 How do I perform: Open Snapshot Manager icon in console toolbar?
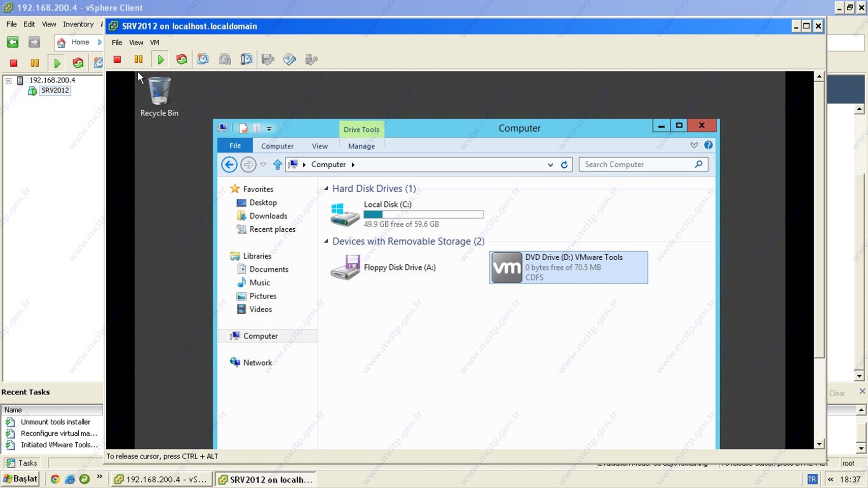[x=246, y=59]
